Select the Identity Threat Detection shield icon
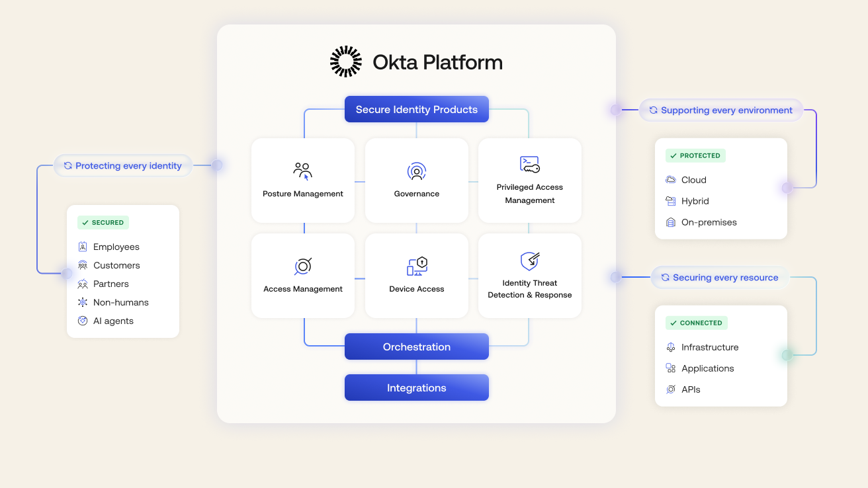The image size is (868, 488). click(x=529, y=261)
